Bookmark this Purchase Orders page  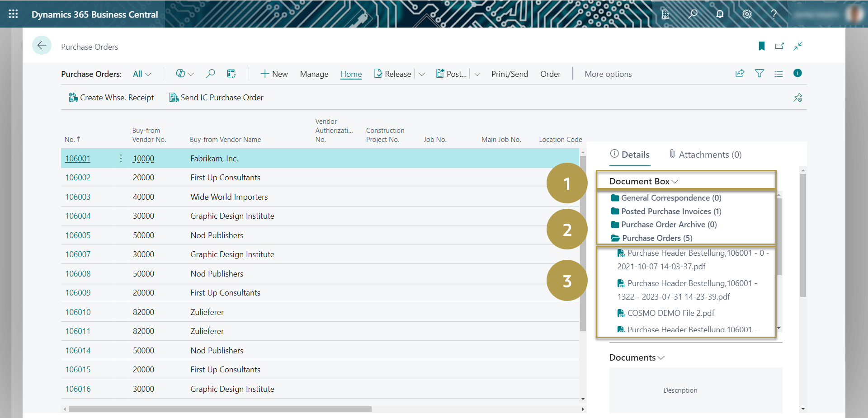(761, 46)
